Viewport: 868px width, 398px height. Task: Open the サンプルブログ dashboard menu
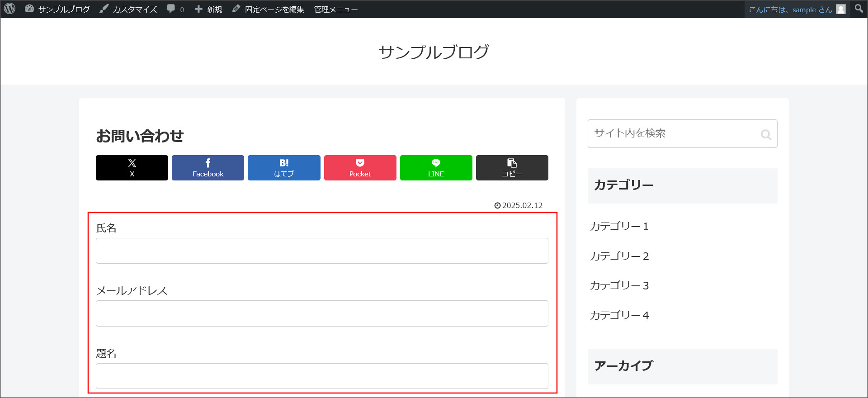[x=58, y=9]
